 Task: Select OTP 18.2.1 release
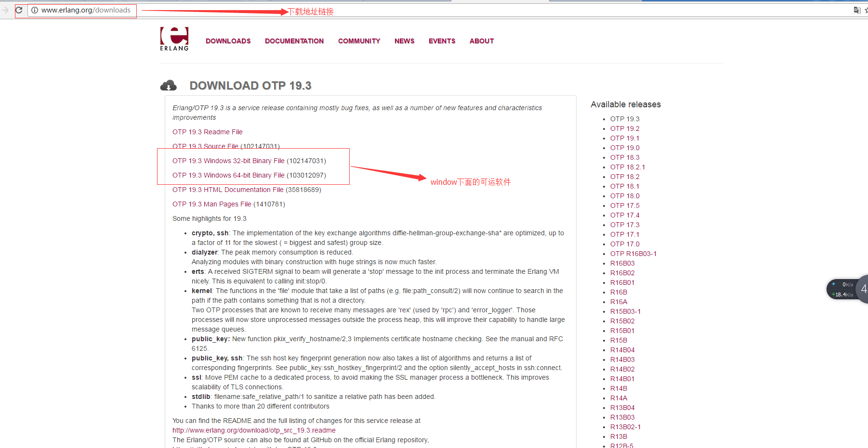click(x=628, y=167)
